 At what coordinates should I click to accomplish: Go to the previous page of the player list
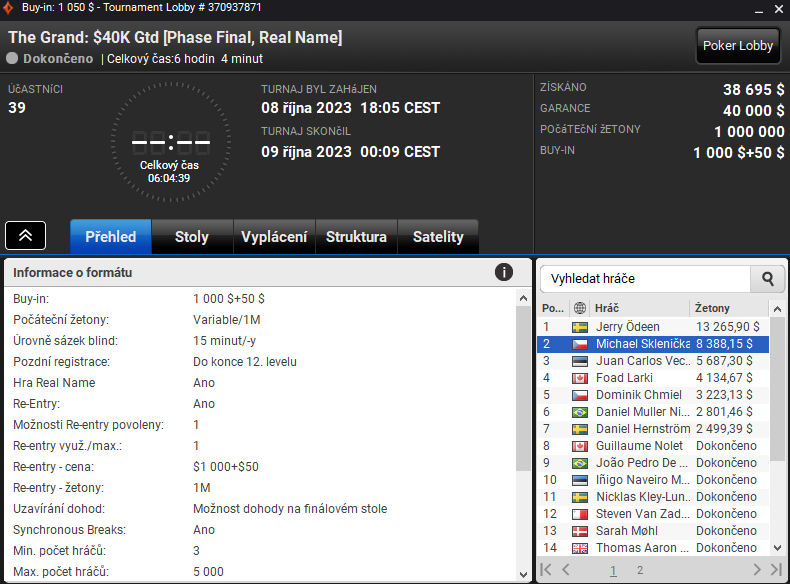tap(566, 569)
